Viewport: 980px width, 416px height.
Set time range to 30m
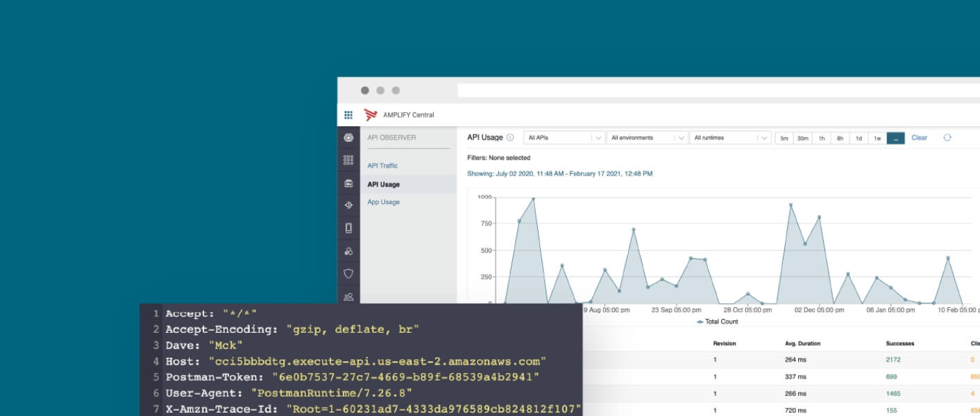click(803, 138)
